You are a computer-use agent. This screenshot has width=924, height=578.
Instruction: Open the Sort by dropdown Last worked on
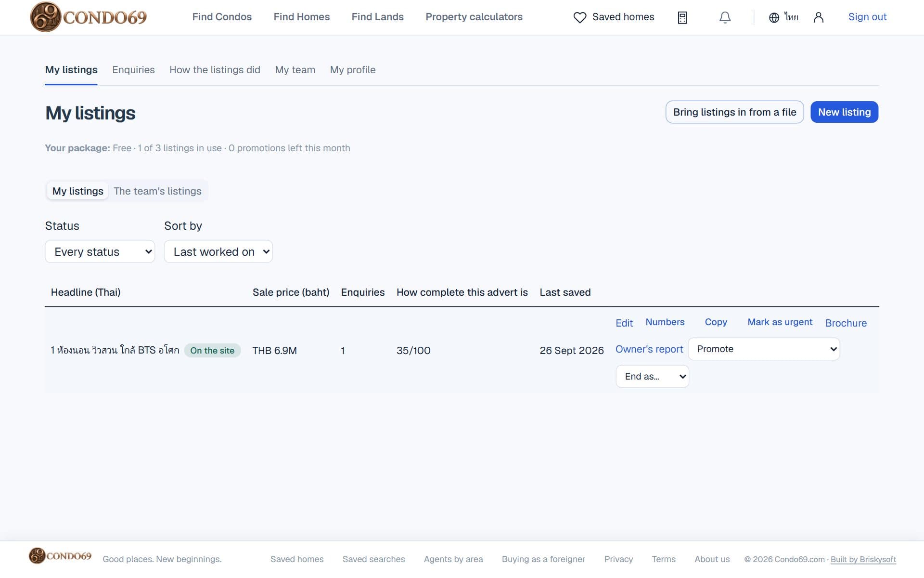point(218,251)
